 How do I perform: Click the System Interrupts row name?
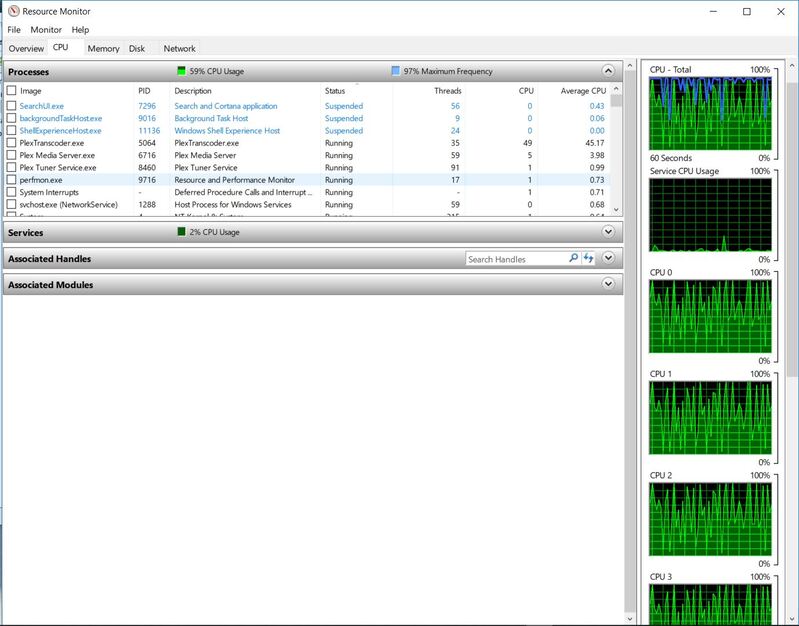tap(49, 192)
